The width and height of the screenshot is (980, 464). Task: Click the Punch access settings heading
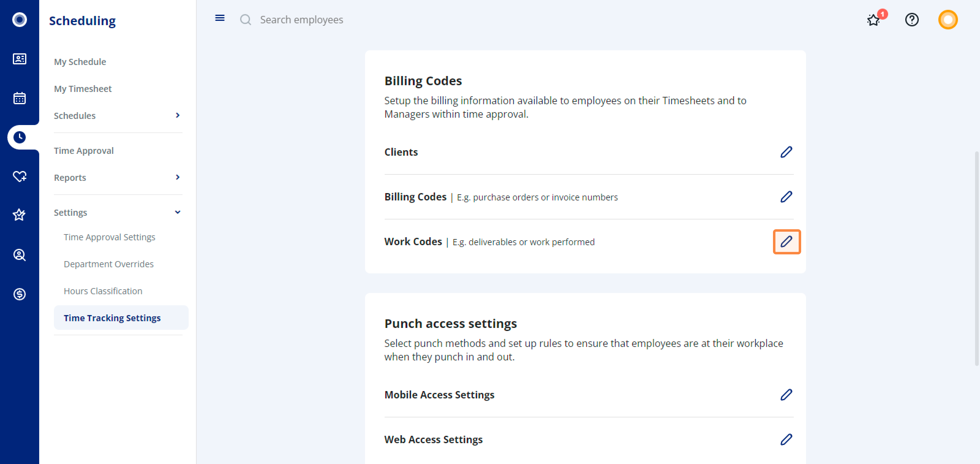click(450, 324)
